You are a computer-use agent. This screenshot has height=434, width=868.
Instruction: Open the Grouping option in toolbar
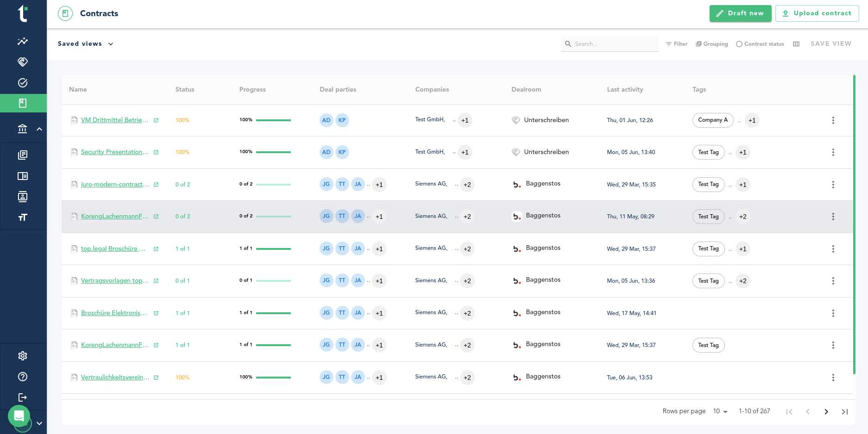711,44
